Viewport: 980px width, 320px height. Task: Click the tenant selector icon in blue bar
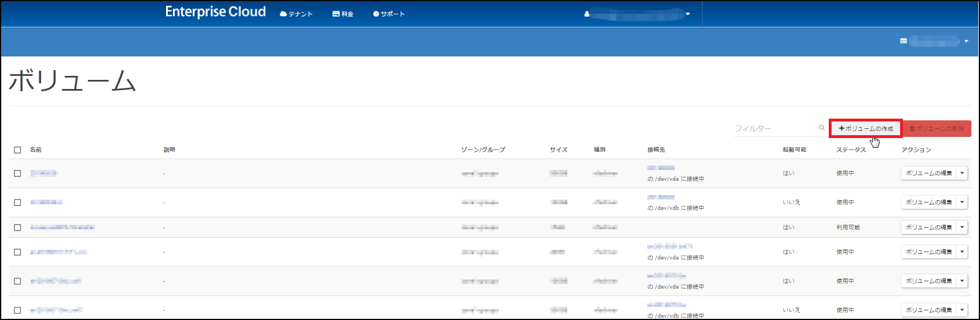coord(904,41)
